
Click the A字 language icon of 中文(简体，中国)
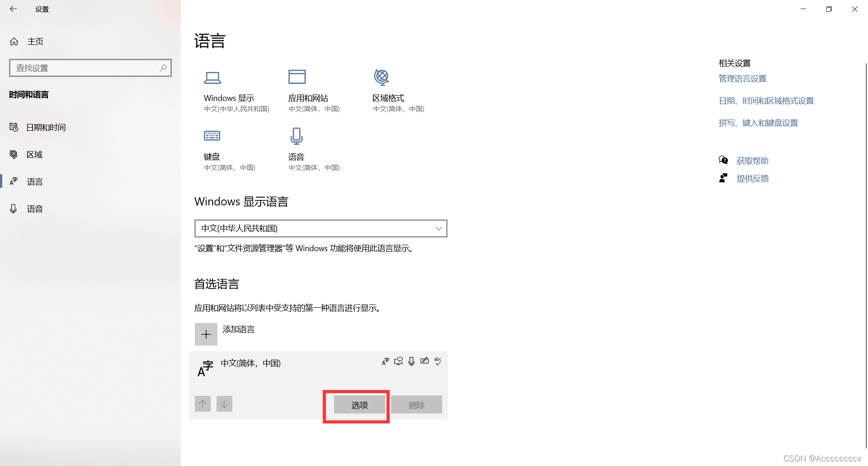click(205, 368)
